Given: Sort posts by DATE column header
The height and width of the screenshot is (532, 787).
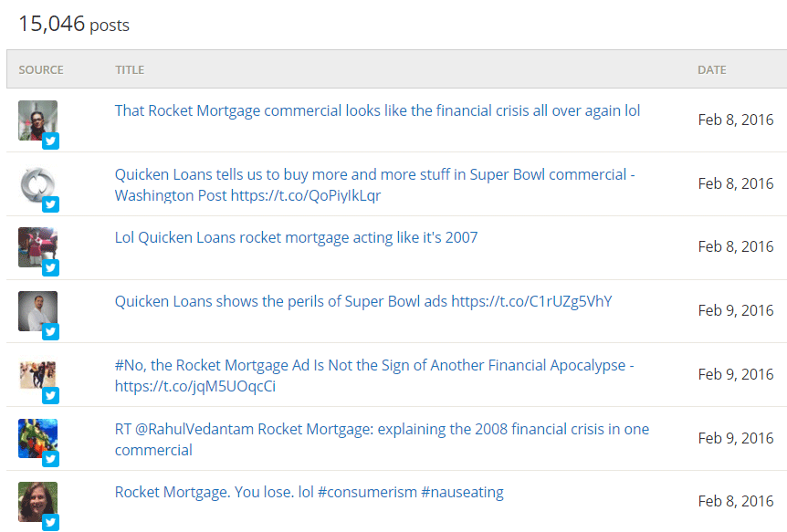Looking at the screenshot, I should pyautogui.click(x=712, y=69).
